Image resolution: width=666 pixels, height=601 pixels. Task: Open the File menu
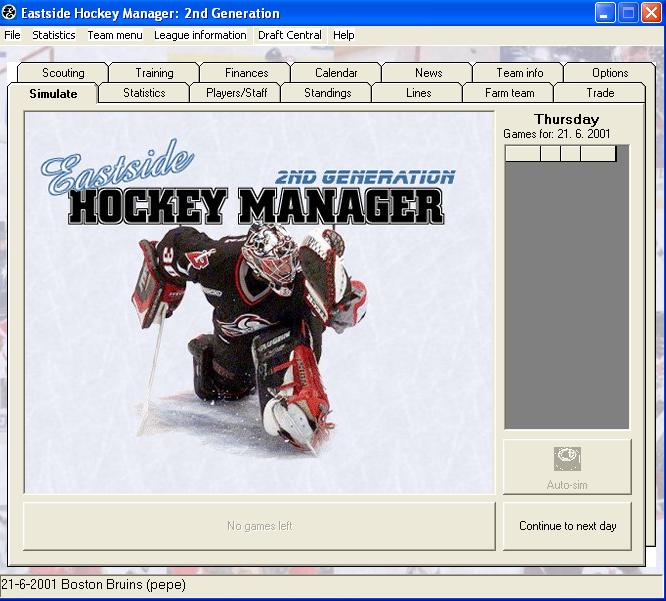(x=12, y=35)
